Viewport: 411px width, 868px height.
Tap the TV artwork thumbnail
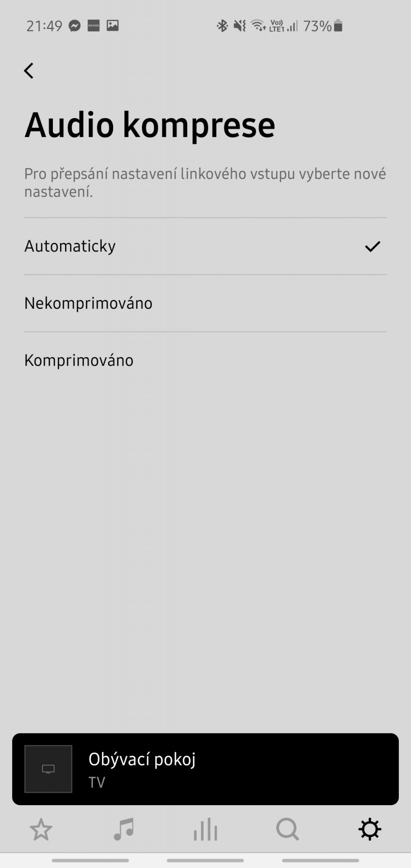click(48, 769)
